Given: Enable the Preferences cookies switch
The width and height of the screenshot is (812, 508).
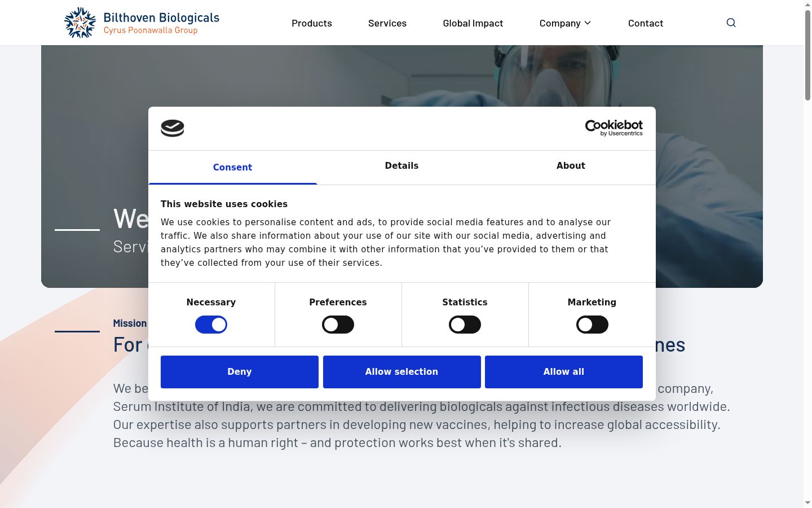Looking at the screenshot, I should pos(338,325).
